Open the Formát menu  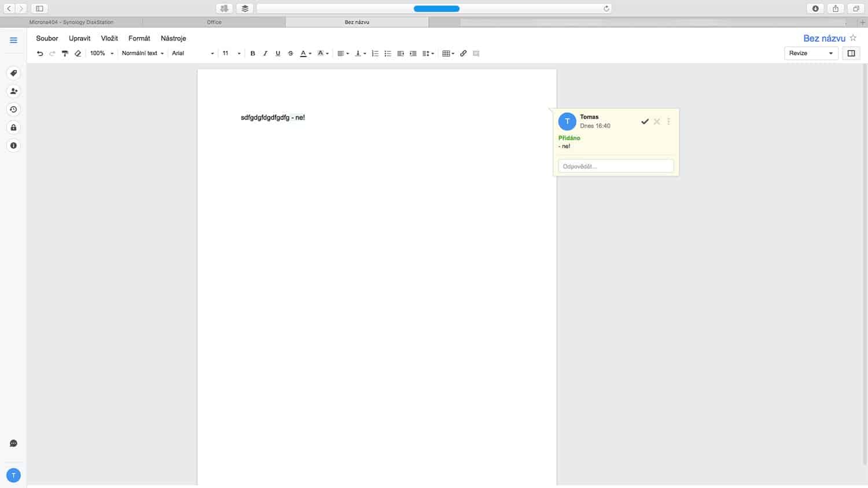139,38
